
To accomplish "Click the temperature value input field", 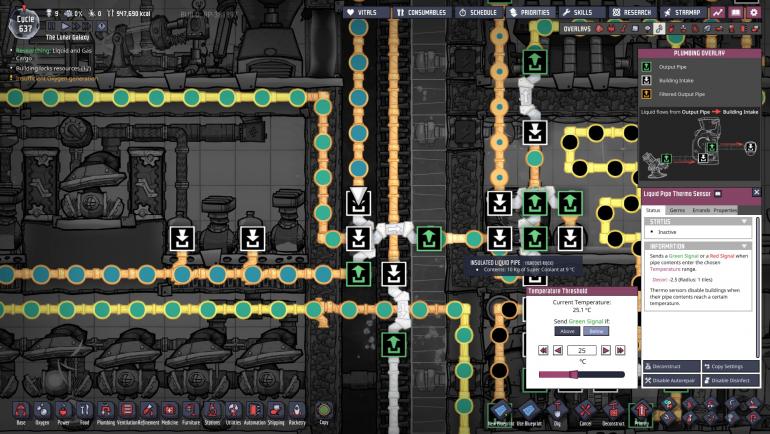I will (582, 350).
